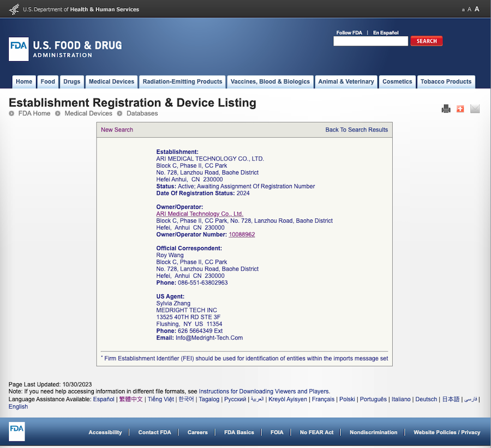Select Farsi language link
The width and height of the screenshot is (491, 448).
[471, 399]
